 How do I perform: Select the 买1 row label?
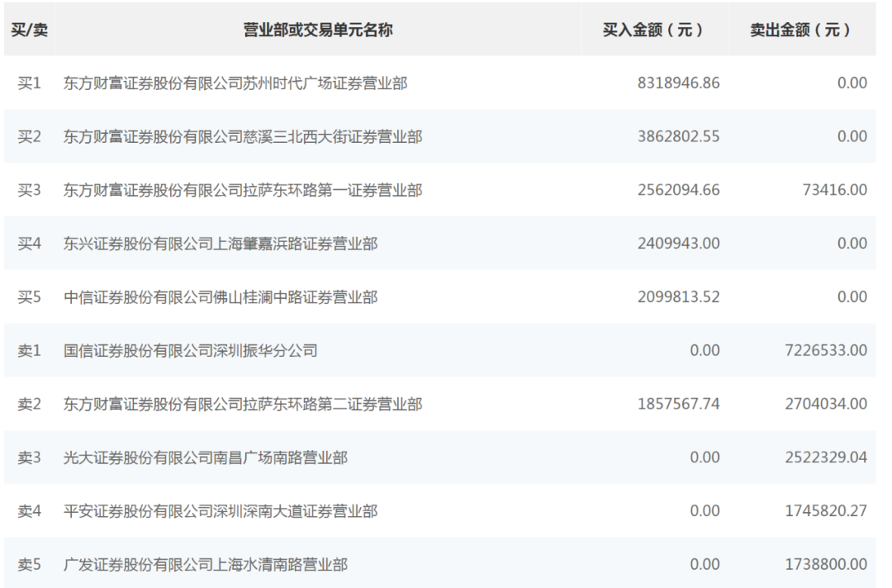[x=29, y=83]
